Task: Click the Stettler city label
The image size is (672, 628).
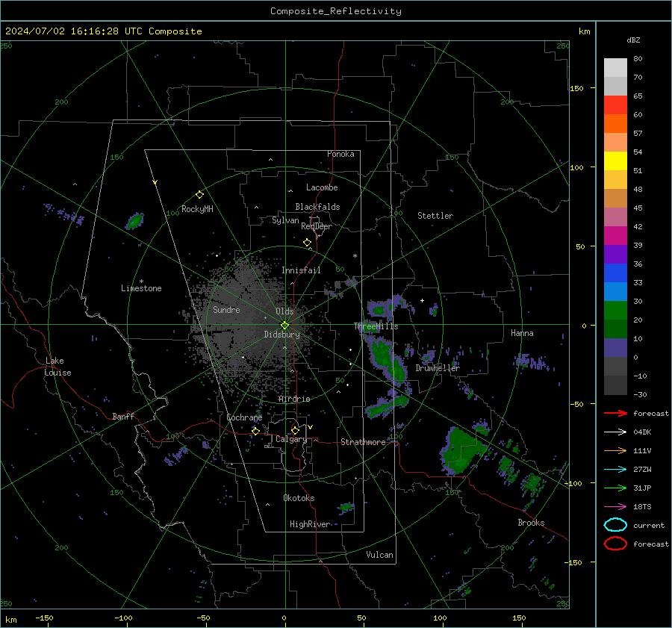Action: click(435, 216)
